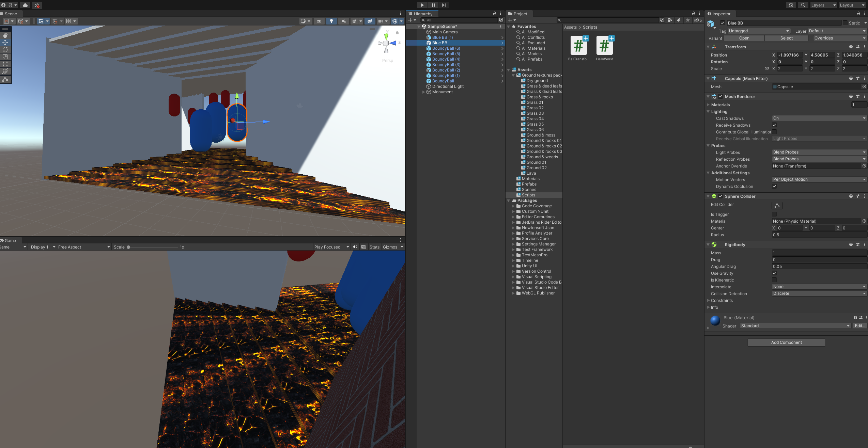Image resolution: width=868 pixels, height=448 pixels.
Task: Open the Cast Shadows dropdown
Action: [819, 118]
